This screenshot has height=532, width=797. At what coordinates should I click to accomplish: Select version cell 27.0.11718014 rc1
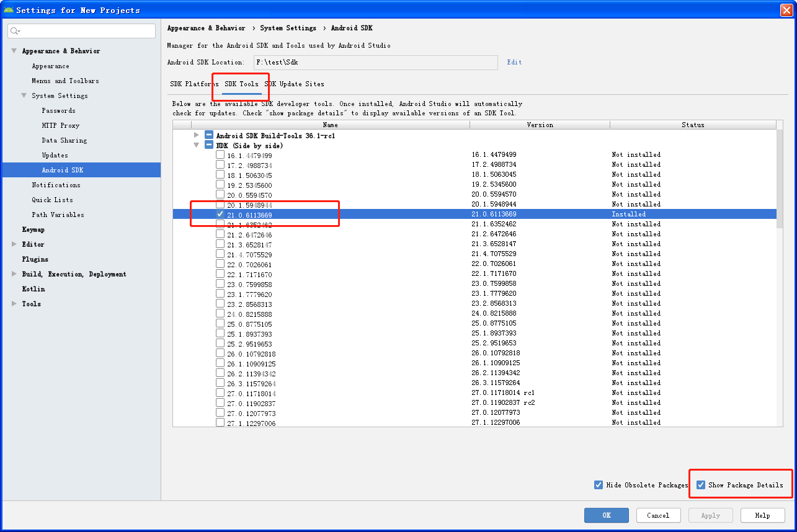pyautogui.click(x=503, y=393)
